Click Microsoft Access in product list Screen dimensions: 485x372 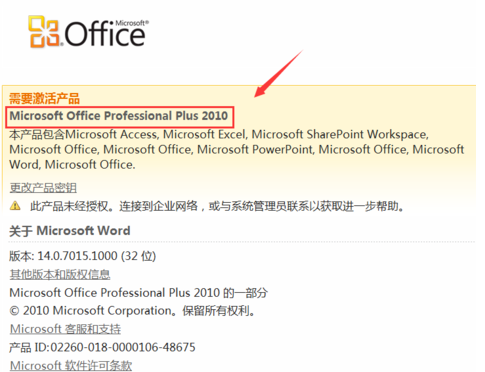click(111, 134)
